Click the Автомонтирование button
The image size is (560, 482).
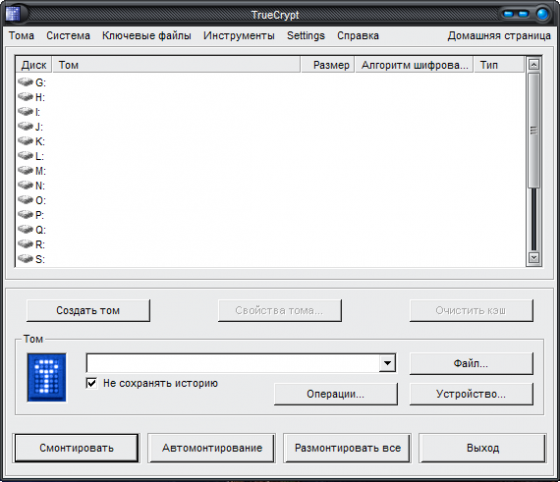[x=212, y=448]
